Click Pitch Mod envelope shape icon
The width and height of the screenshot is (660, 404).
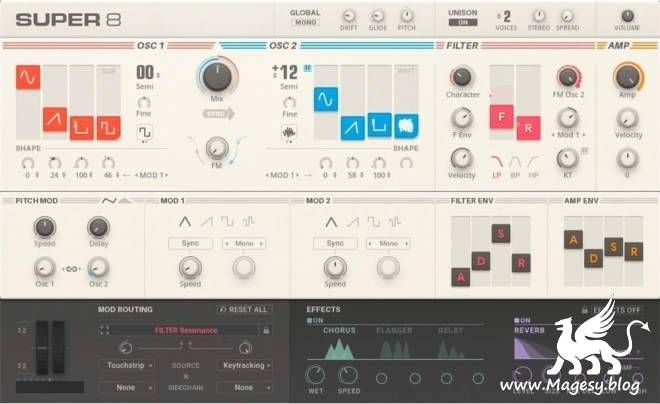tap(125, 201)
